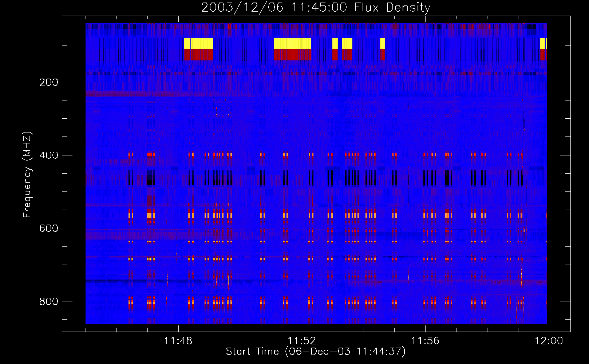Click the 12:00 time tick label
The image size is (589, 364).
[x=549, y=341]
